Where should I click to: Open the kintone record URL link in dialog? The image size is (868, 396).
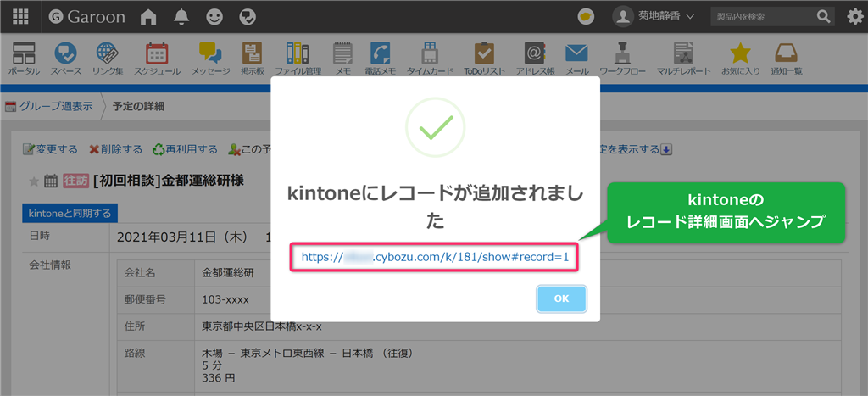[435, 257]
